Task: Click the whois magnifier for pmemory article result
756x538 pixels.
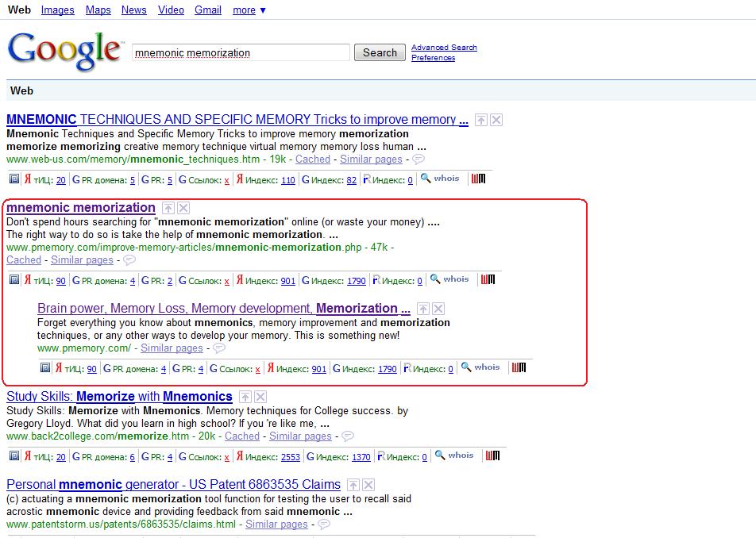Action: (435, 279)
